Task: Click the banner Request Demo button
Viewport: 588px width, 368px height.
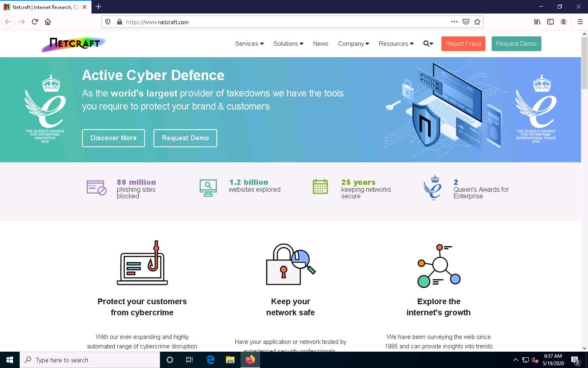Action: click(185, 138)
